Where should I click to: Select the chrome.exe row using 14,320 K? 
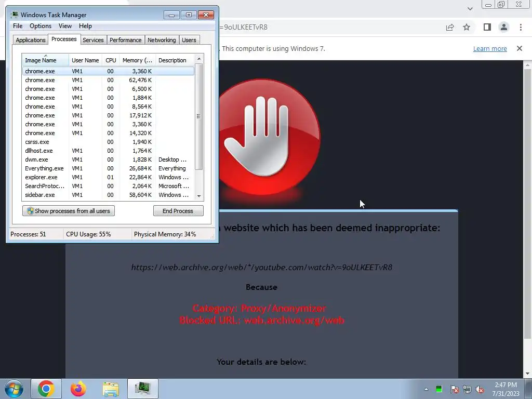tap(108, 133)
